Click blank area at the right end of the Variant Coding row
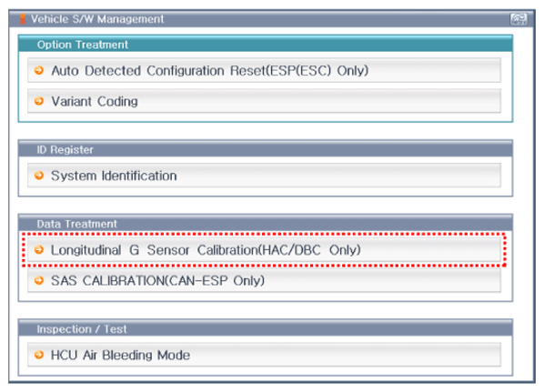This screenshot has width=544, height=392. click(451, 101)
